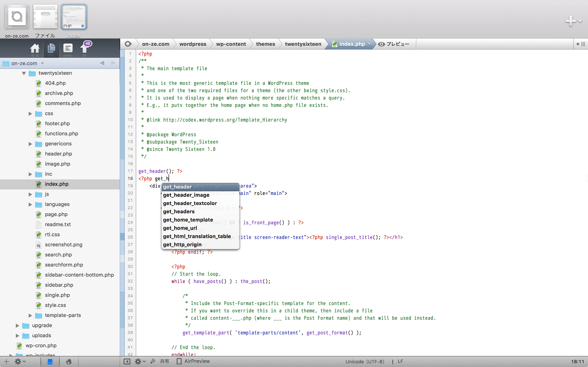Select get_header_image from autocomplete
The width and height of the screenshot is (588, 367).
(186, 195)
